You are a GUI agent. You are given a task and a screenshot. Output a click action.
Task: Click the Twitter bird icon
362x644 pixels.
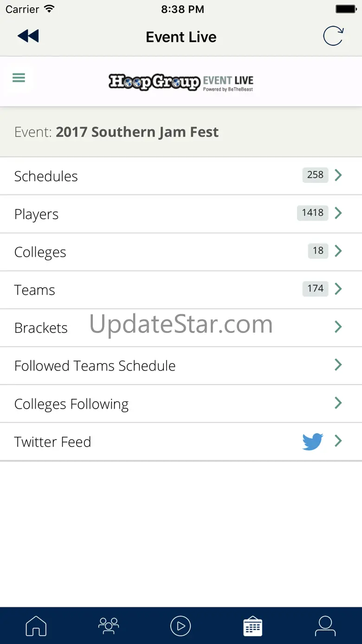(x=313, y=442)
